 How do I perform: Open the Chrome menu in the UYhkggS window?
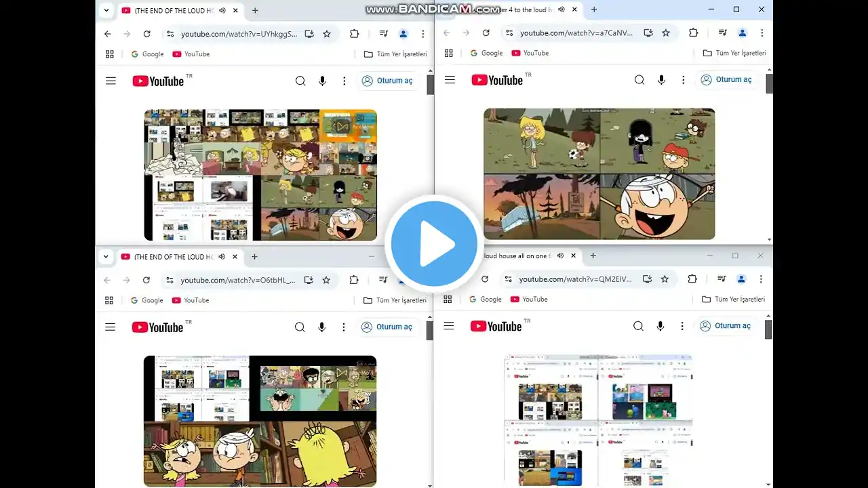pyautogui.click(x=423, y=34)
